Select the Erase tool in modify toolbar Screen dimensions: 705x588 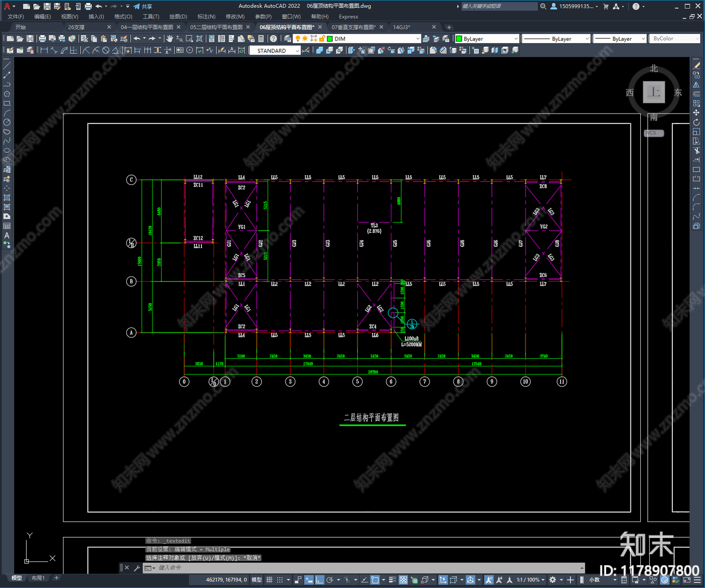[x=697, y=66]
